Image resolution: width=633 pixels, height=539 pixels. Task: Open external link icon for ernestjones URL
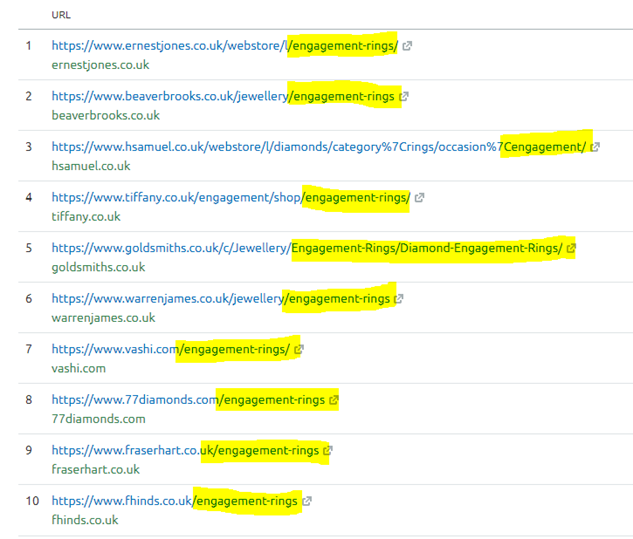tap(407, 46)
